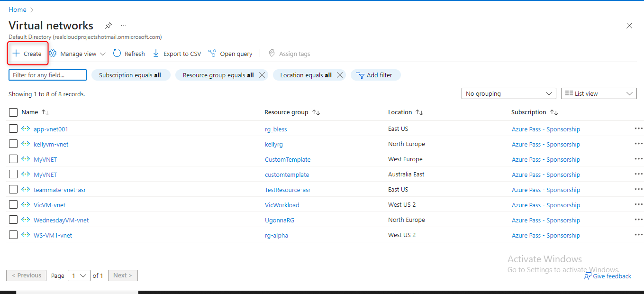Click the Previous page button
644x294 pixels.
[x=26, y=276]
